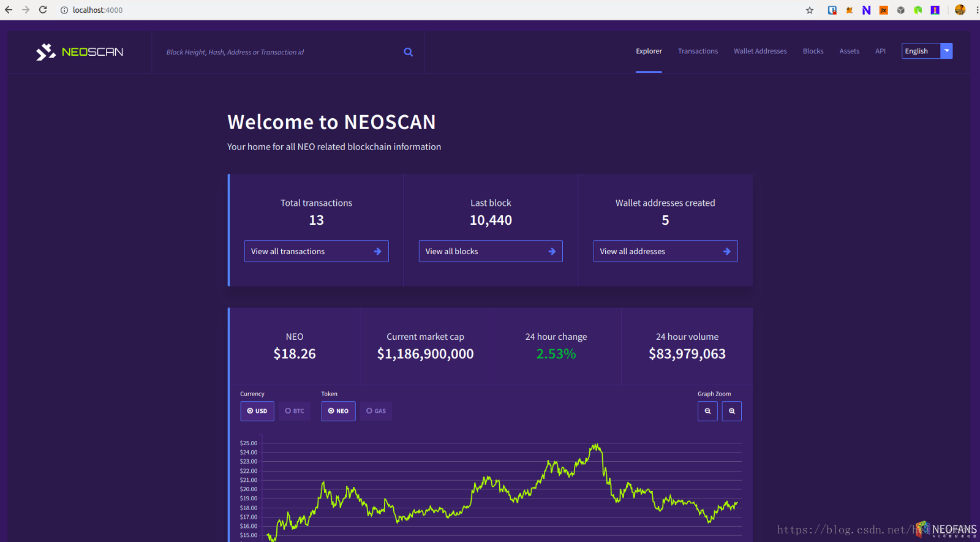
Task: Click the last block value 10,440
Action: [491, 220]
